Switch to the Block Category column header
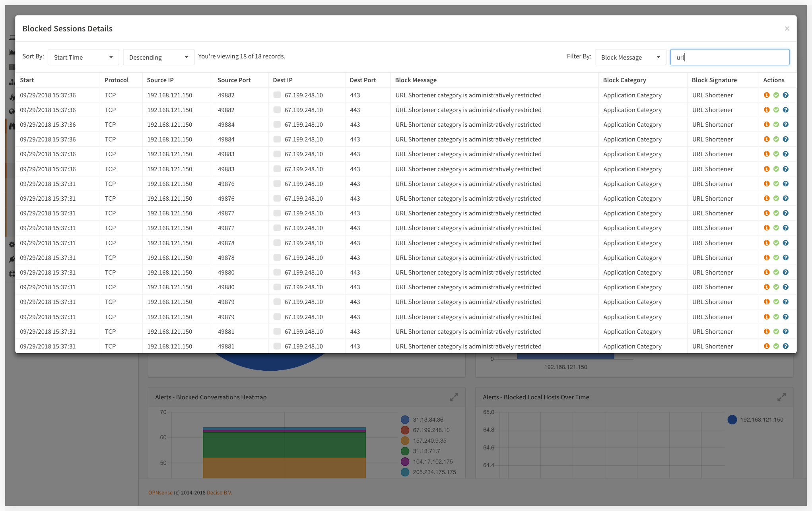This screenshot has width=812, height=511. (624, 80)
